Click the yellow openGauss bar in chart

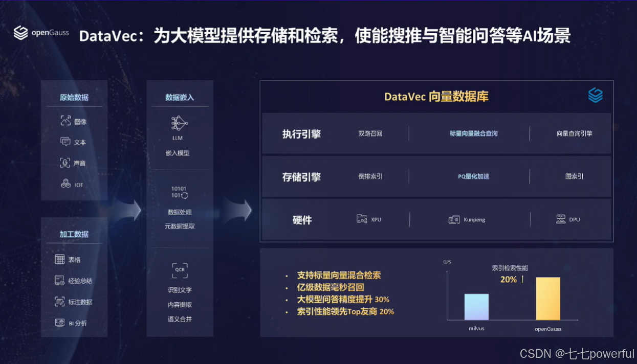coord(548,299)
